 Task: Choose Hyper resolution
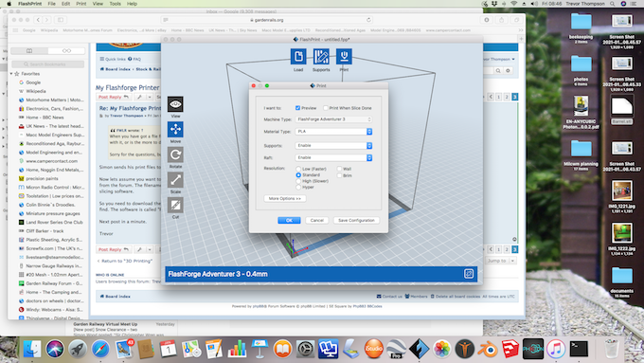coord(298,187)
